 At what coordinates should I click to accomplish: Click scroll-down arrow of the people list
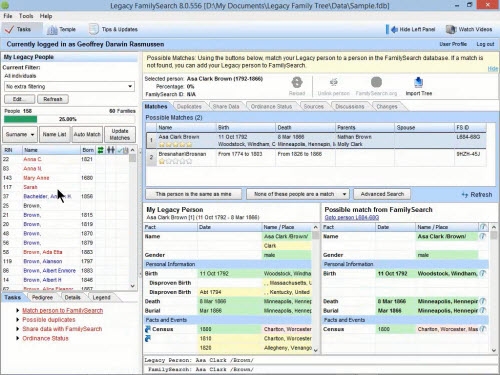click(132, 286)
